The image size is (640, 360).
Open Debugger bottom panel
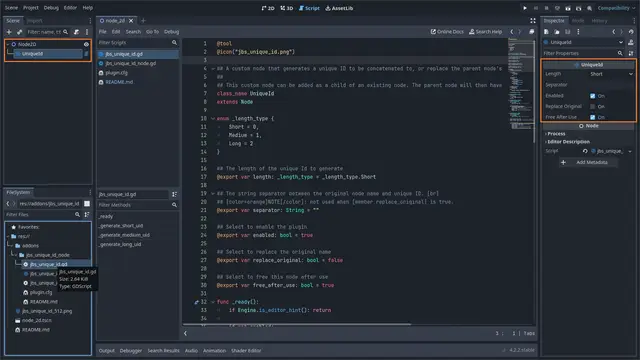131,351
